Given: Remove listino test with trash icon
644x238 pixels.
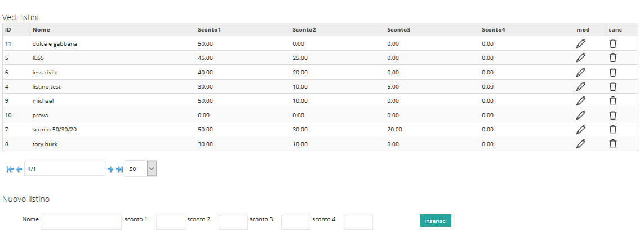Looking at the screenshot, I should click(613, 87).
